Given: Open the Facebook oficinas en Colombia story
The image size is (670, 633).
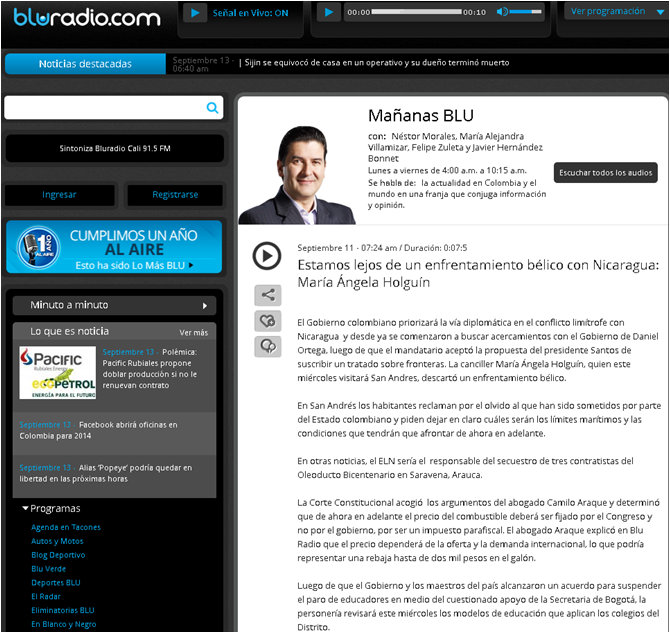Looking at the screenshot, I should coord(98,430).
